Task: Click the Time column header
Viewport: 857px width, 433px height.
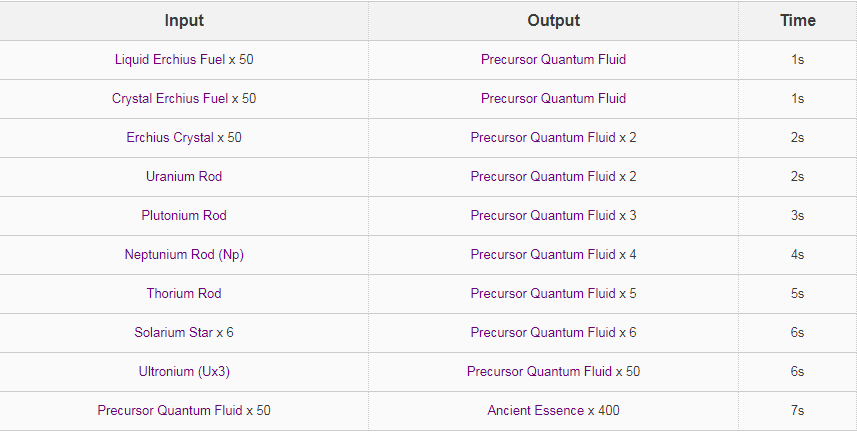Action: pos(797,21)
